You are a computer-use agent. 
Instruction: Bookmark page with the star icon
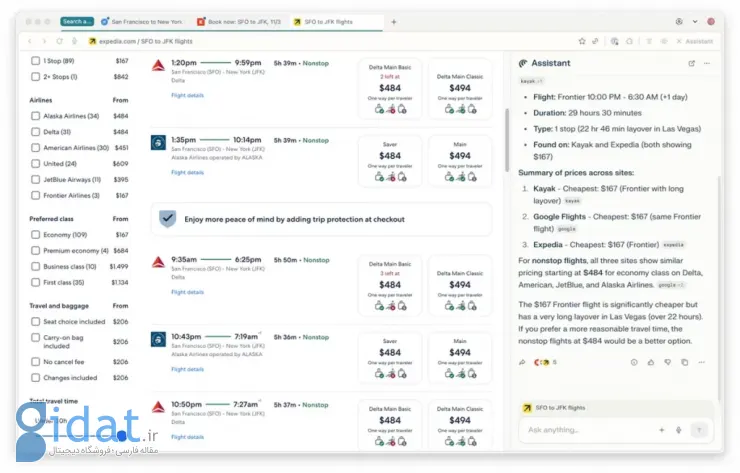tap(581, 41)
